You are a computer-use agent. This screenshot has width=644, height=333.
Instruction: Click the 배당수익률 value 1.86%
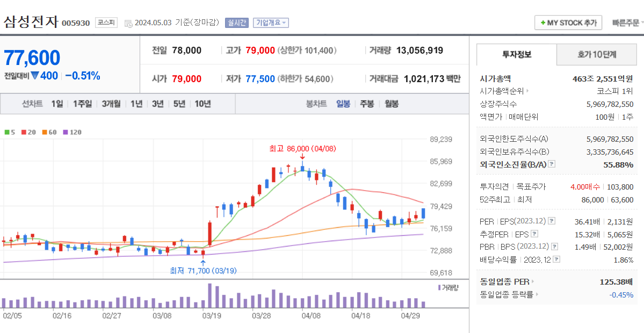pos(623,259)
